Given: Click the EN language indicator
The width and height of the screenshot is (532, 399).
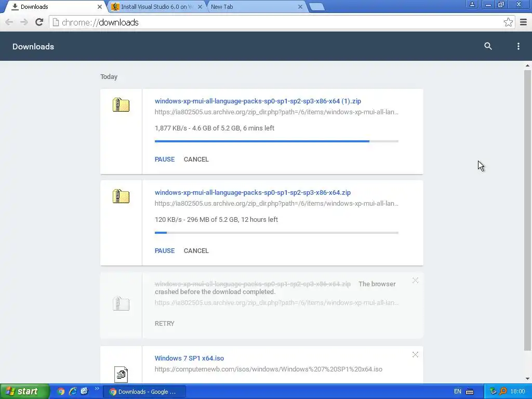Looking at the screenshot, I should coord(457,392).
